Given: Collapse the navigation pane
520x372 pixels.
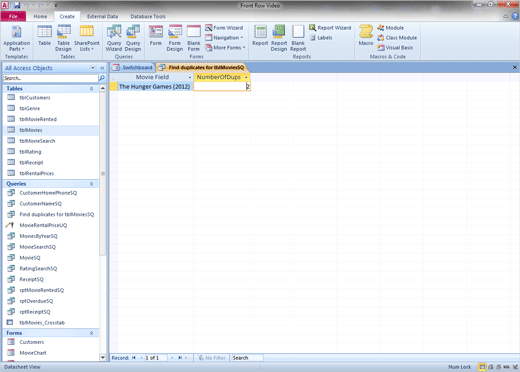Looking at the screenshot, I should point(102,68).
